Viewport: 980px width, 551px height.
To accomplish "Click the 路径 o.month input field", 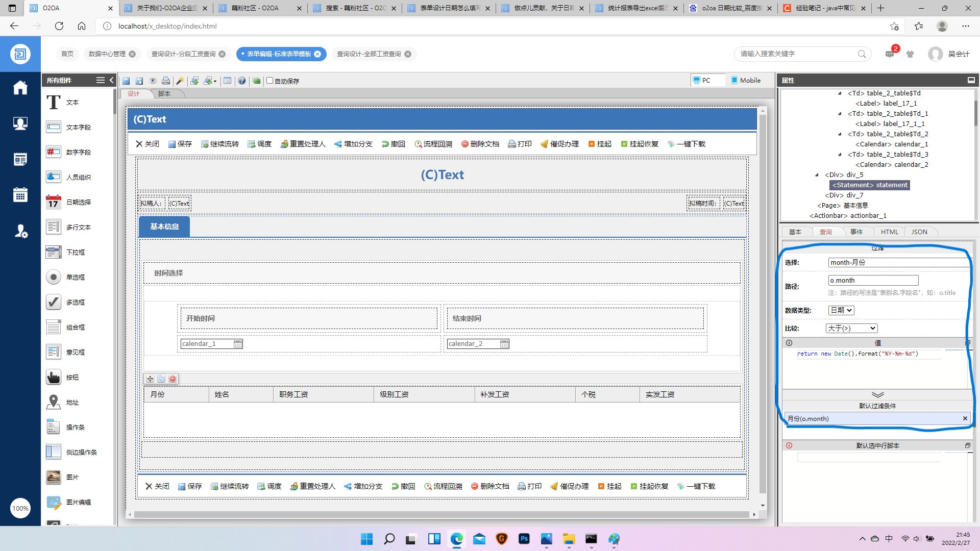I will tap(873, 280).
